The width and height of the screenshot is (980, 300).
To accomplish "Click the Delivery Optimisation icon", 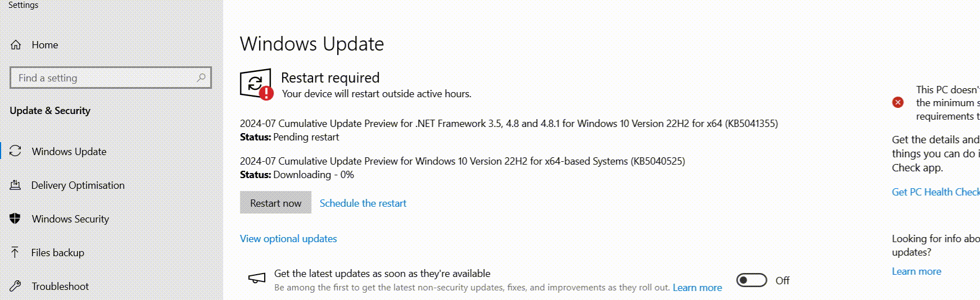I will click(15, 185).
